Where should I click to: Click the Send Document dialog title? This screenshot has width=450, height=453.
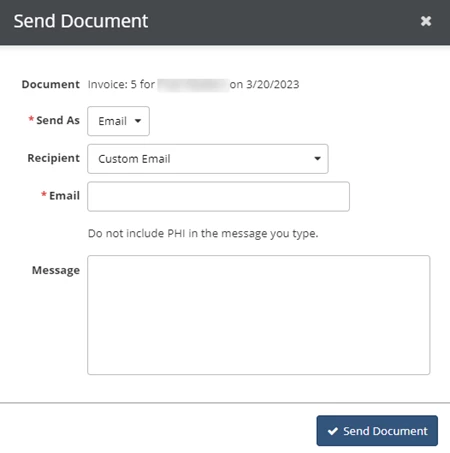81,21
